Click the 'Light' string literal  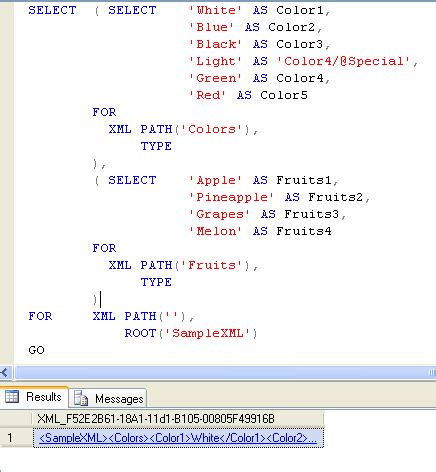click(x=215, y=61)
